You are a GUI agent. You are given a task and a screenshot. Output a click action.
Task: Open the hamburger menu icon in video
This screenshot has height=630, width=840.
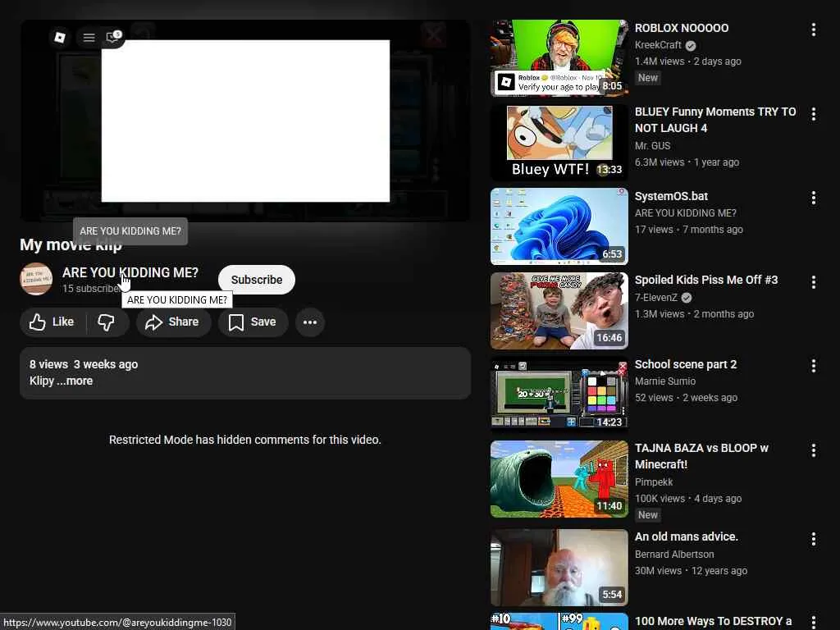tap(89, 38)
